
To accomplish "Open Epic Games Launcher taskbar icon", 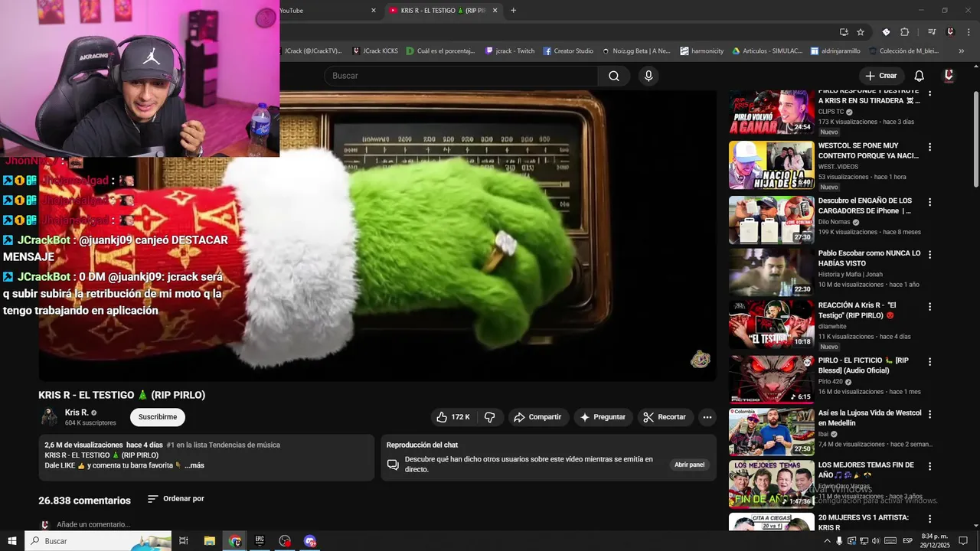I will pyautogui.click(x=260, y=541).
